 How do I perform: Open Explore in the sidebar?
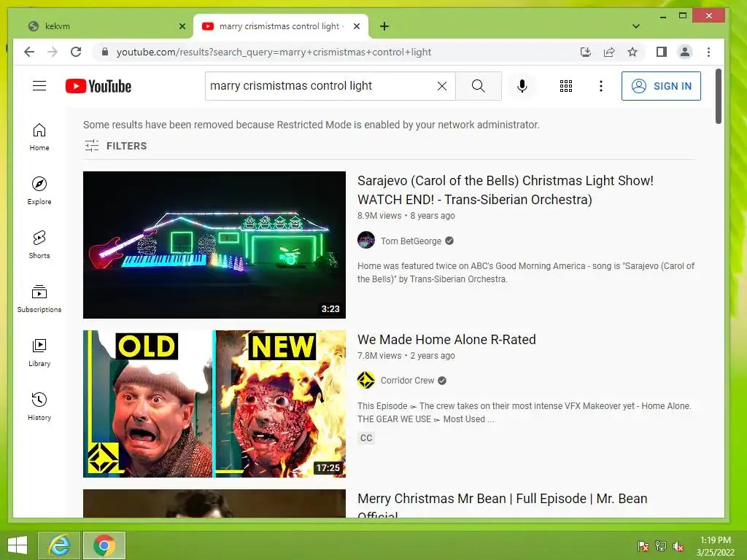pos(39,191)
